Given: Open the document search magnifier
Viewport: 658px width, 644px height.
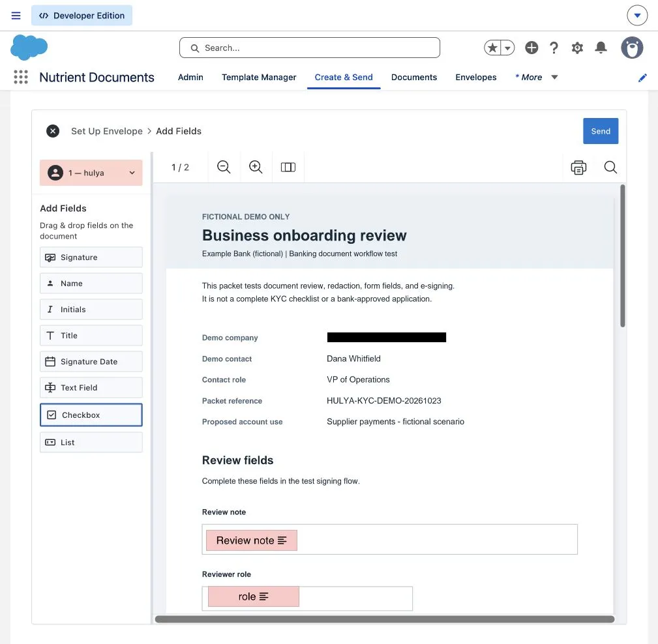Looking at the screenshot, I should tap(610, 168).
